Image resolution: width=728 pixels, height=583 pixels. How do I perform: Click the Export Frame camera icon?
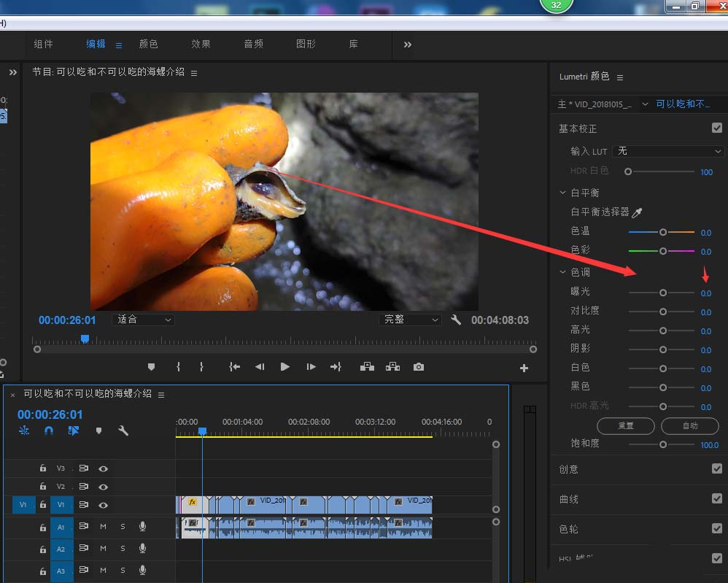pos(418,367)
